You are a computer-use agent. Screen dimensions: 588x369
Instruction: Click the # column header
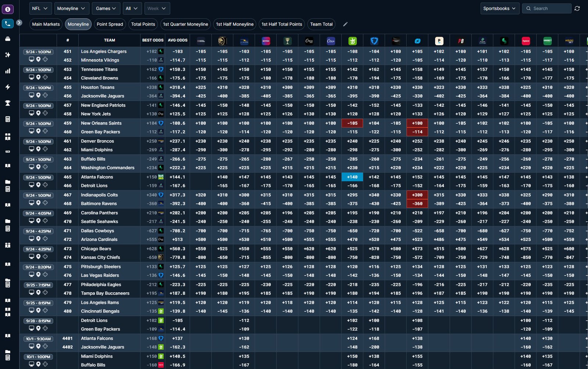tap(68, 40)
